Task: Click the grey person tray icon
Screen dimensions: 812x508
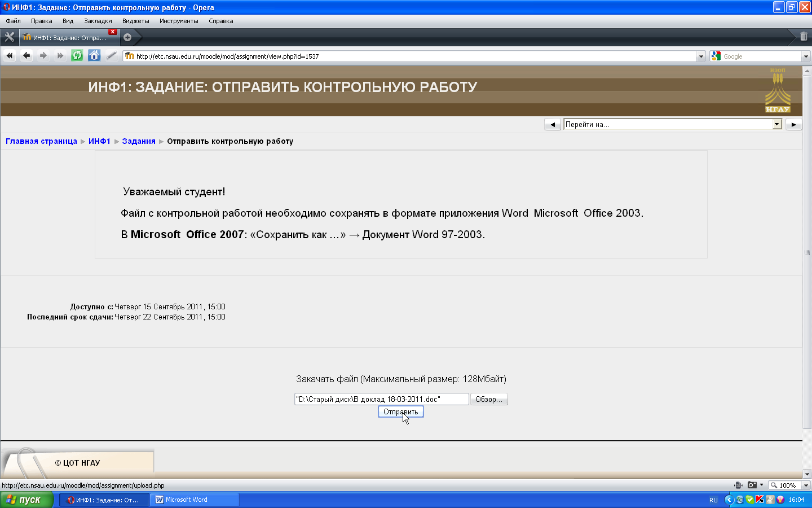Action: (x=770, y=500)
